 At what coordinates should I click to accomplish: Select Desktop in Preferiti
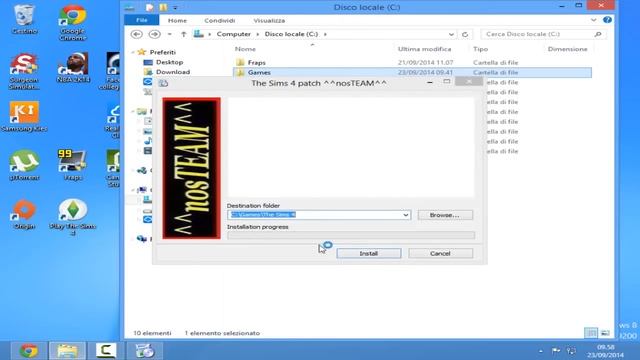click(x=169, y=62)
